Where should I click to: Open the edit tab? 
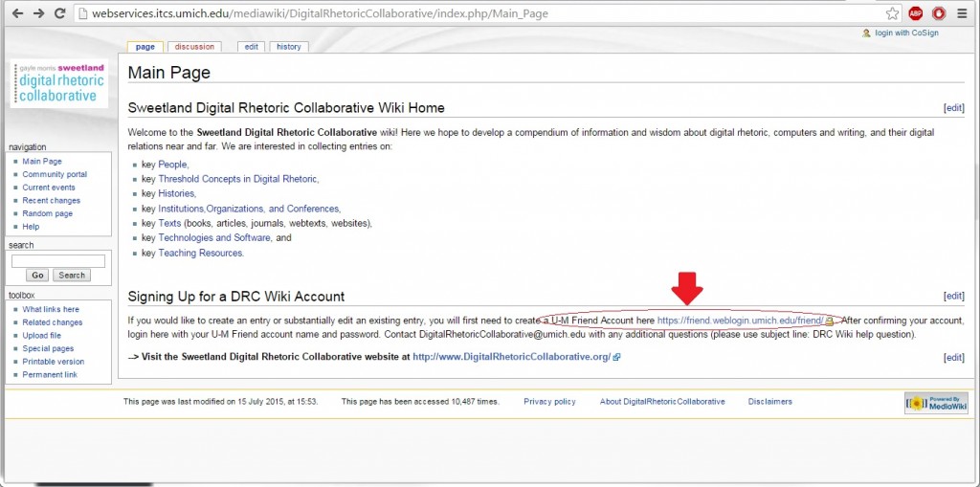[252, 47]
